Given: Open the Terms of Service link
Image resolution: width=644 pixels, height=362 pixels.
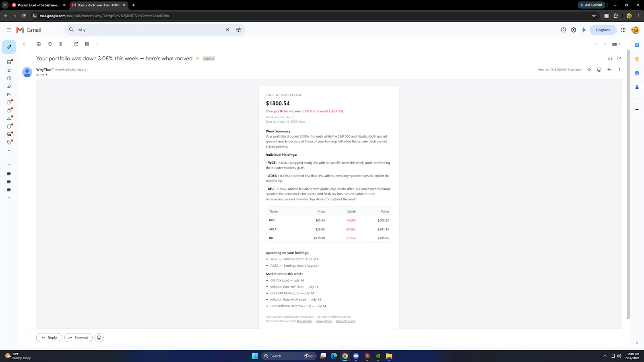Looking at the screenshot, I should click(x=345, y=321).
